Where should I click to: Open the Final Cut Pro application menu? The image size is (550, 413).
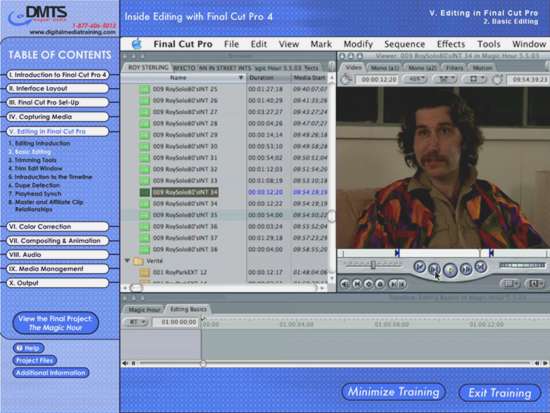click(x=183, y=44)
